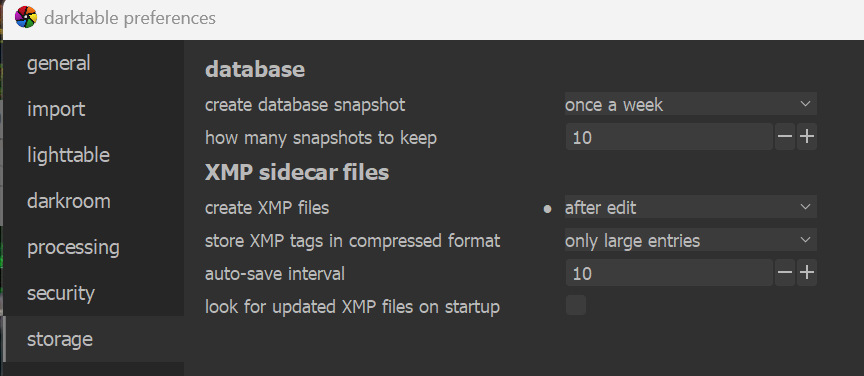Click the chevron arrow of once a week dropdown
The image size is (864, 376).
click(x=805, y=104)
